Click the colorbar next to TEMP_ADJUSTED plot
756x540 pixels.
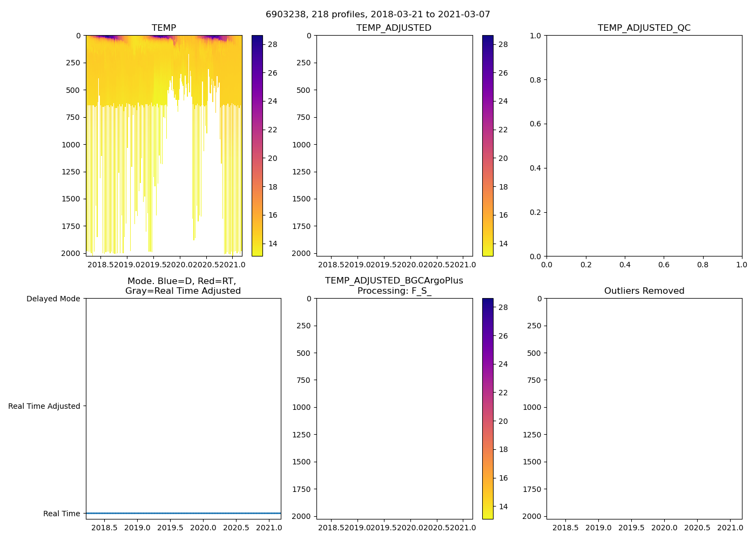coord(488,145)
